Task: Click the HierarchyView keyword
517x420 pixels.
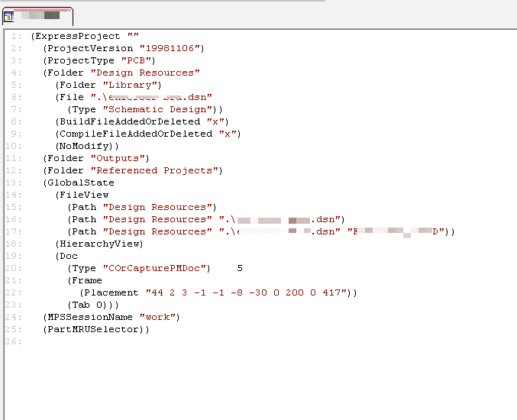Action: 102,244
